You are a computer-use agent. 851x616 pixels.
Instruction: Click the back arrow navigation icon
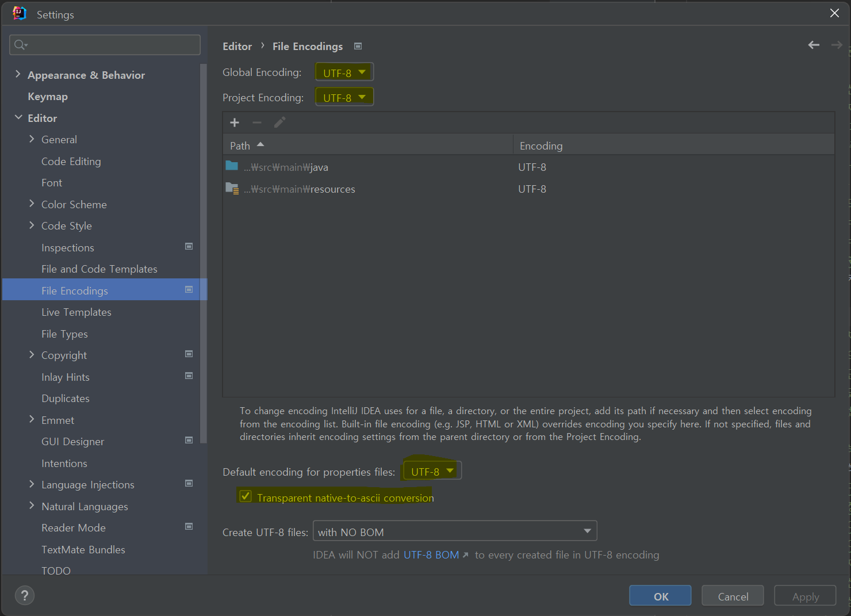pyautogui.click(x=814, y=45)
